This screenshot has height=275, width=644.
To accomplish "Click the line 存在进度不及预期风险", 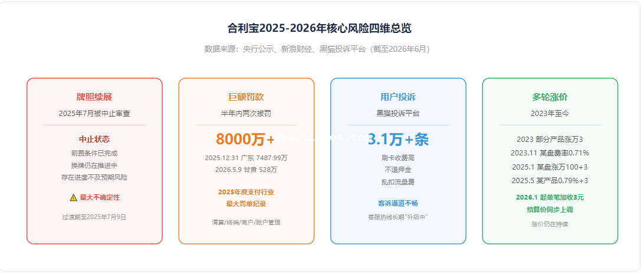I will coord(94,177).
